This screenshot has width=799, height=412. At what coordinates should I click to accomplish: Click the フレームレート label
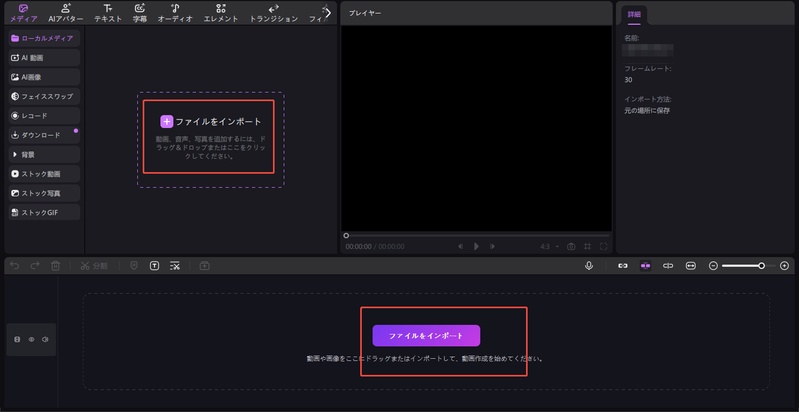point(648,68)
